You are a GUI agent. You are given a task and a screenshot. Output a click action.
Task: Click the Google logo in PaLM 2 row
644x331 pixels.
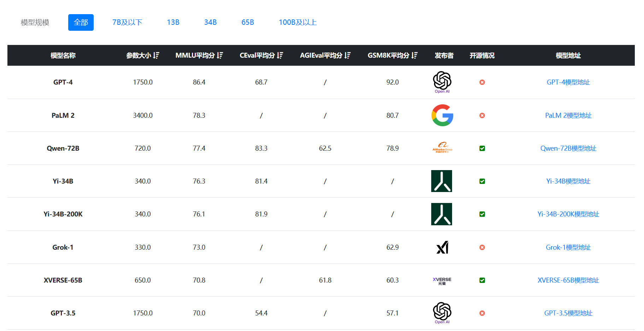point(442,115)
